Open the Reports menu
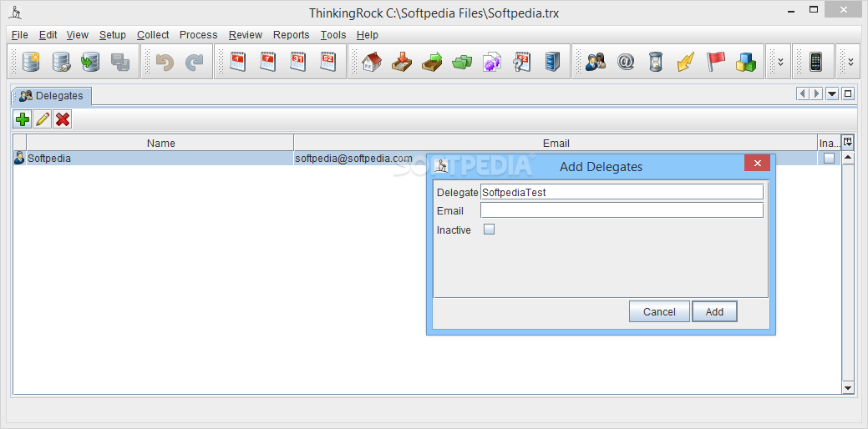 292,35
